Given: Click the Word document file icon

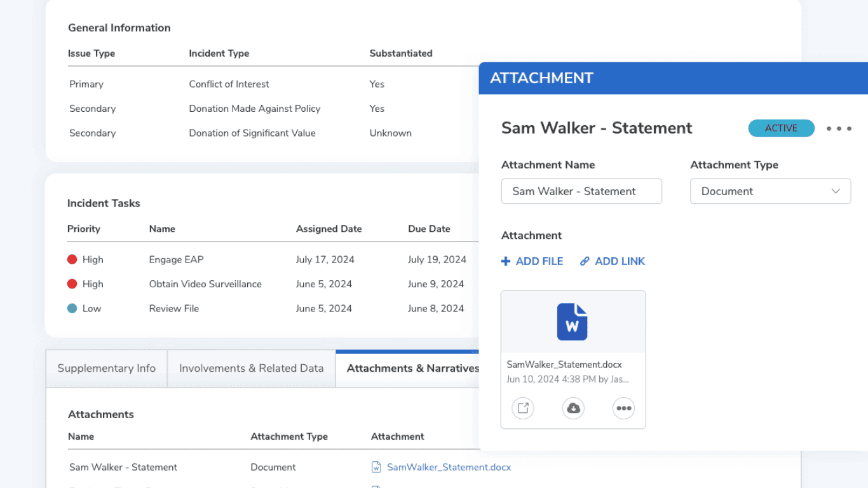Looking at the screenshot, I should tap(573, 322).
